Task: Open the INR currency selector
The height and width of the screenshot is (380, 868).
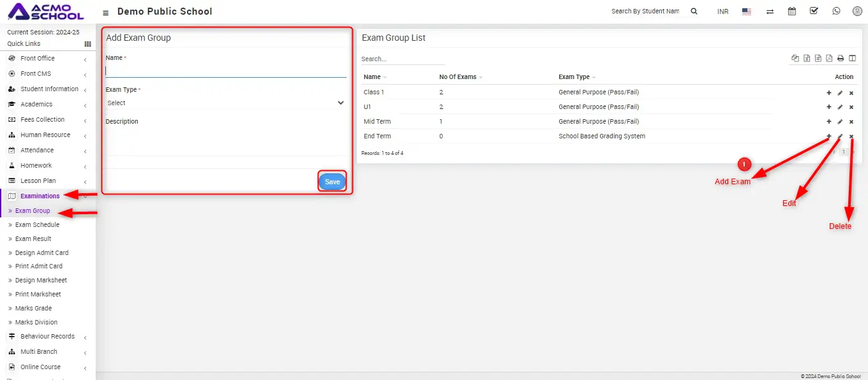Action: pyautogui.click(x=722, y=11)
